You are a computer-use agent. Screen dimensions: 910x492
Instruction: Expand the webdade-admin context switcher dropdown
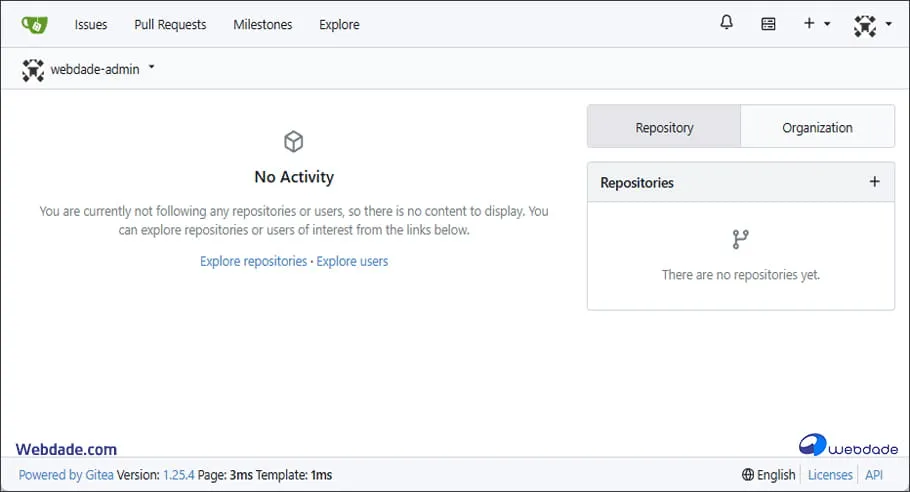(151, 68)
